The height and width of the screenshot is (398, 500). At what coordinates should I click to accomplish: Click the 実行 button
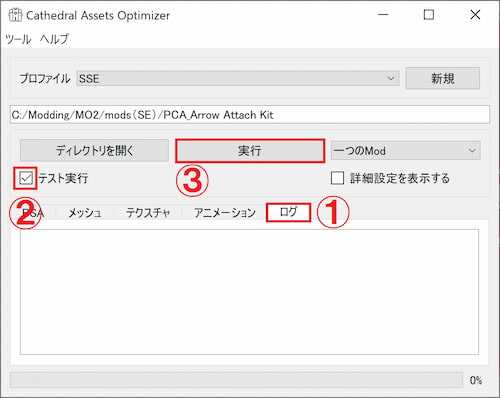coord(250,151)
